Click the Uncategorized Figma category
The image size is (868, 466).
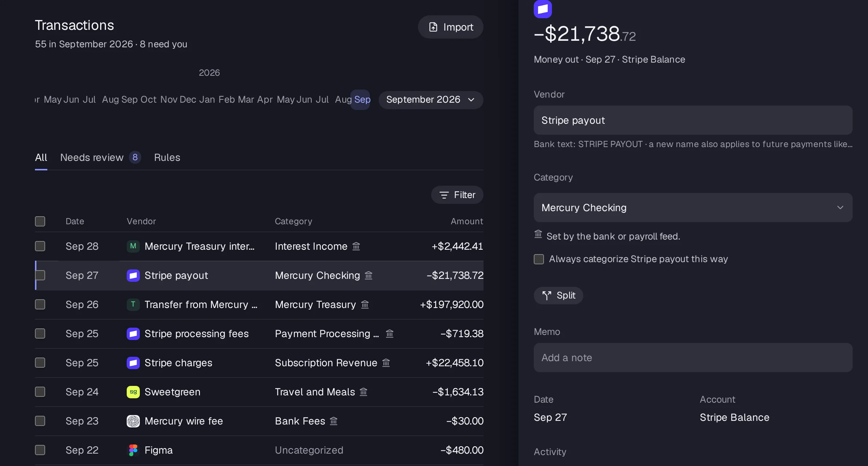pos(309,450)
